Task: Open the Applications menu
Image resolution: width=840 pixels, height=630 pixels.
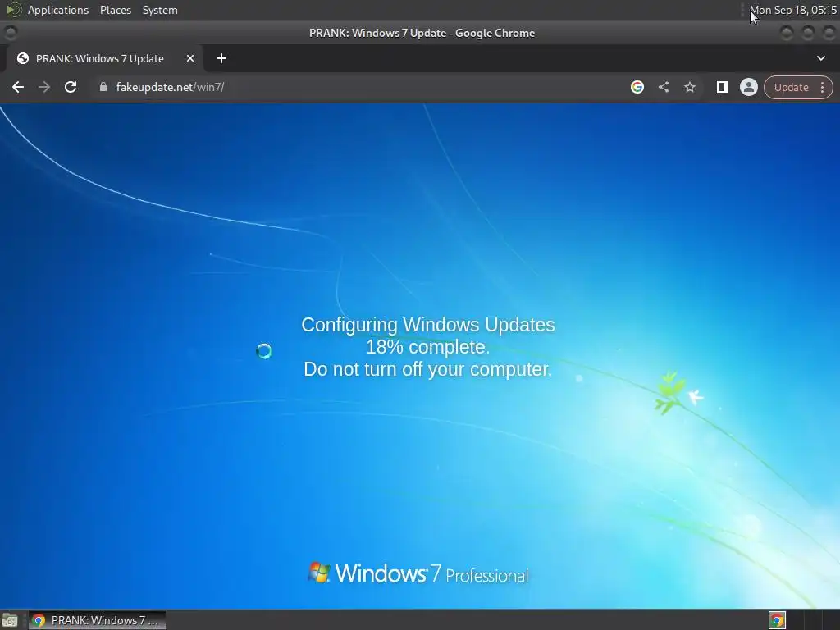Action: (x=58, y=10)
